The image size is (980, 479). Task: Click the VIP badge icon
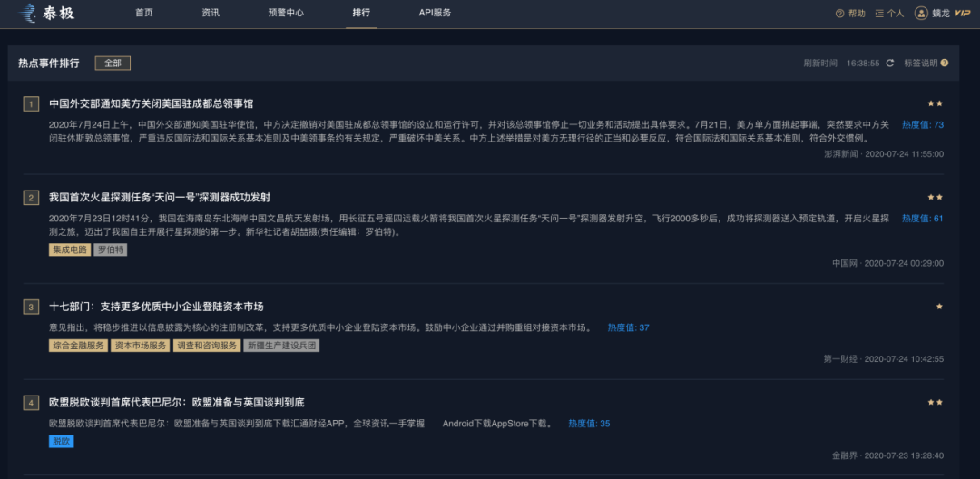[x=962, y=14]
